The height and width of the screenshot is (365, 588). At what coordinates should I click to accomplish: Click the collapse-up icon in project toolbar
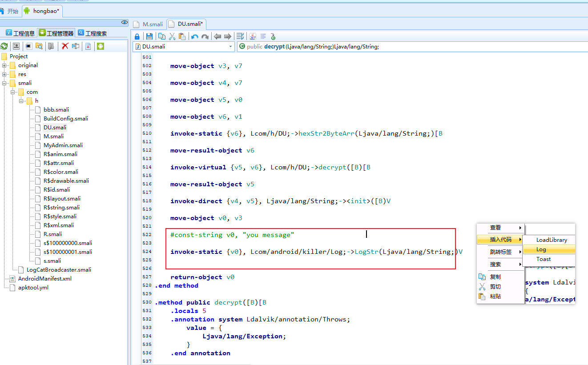point(16,46)
